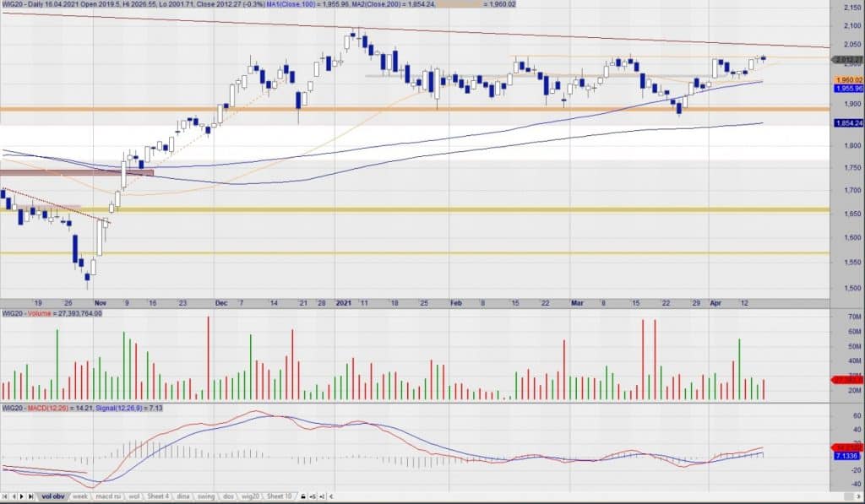
Task: Jump to the first sheet tab arrow
Action: tap(6, 496)
